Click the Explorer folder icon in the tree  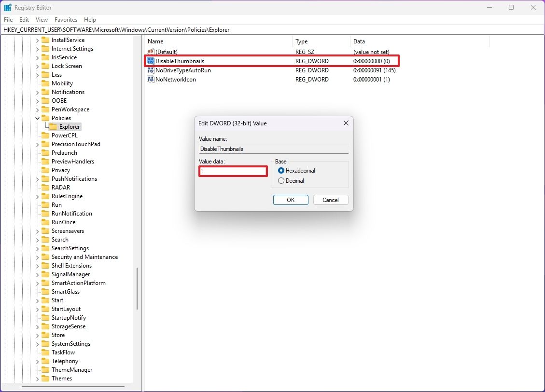tap(53, 126)
